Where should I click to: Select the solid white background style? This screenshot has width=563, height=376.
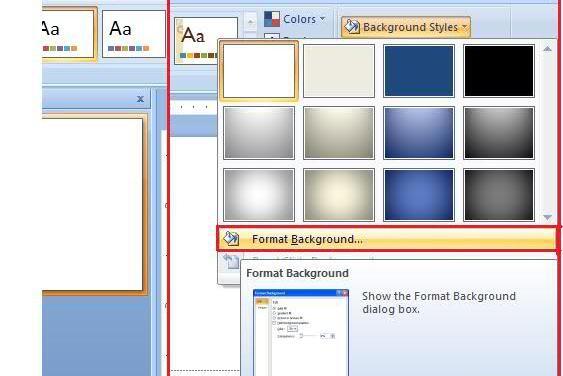pos(259,71)
